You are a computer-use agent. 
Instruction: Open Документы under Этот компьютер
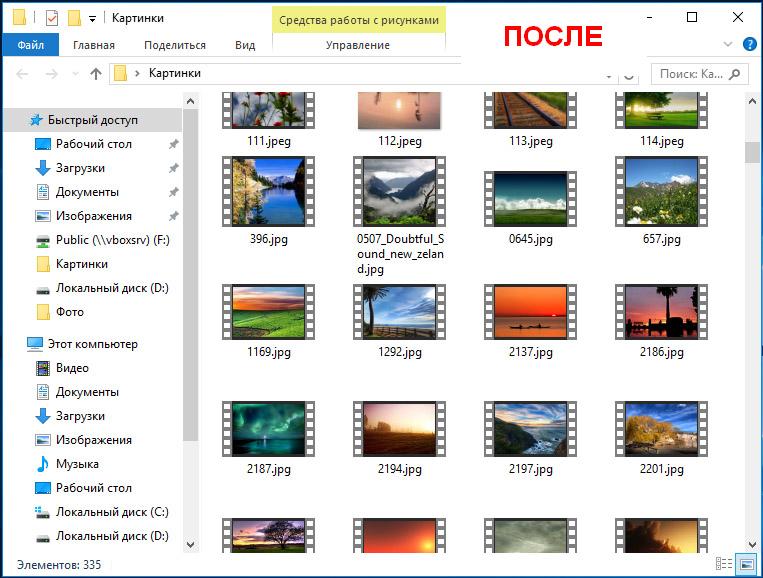(87, 392)
